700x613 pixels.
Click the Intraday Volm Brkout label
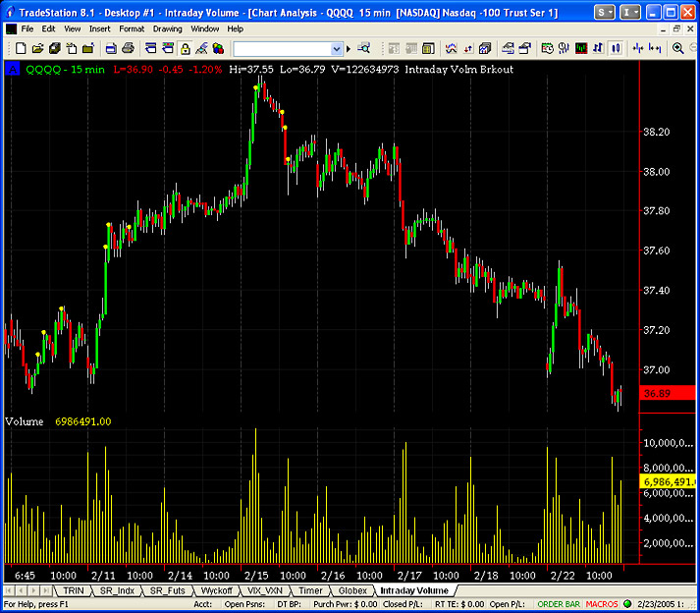point(458,69)
